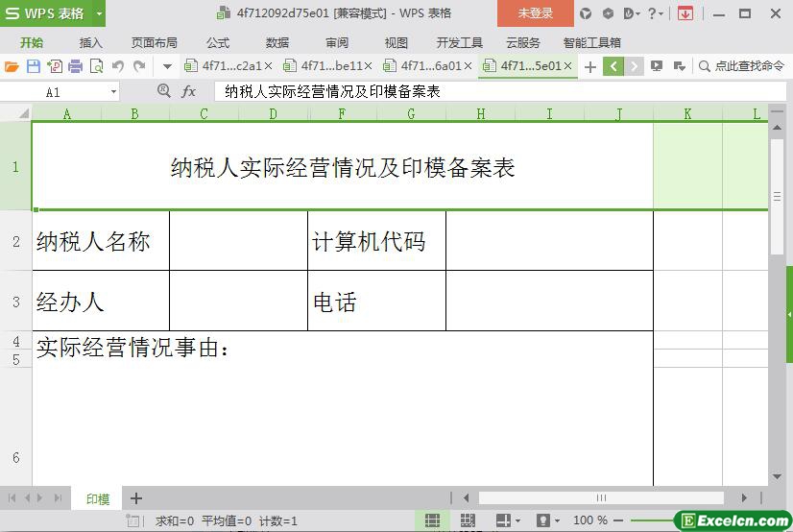The width and height of the screenshot is (793, 532).
Task: Click the zoom out minus button
Action: pyautogui.click(x=618, y=520)
